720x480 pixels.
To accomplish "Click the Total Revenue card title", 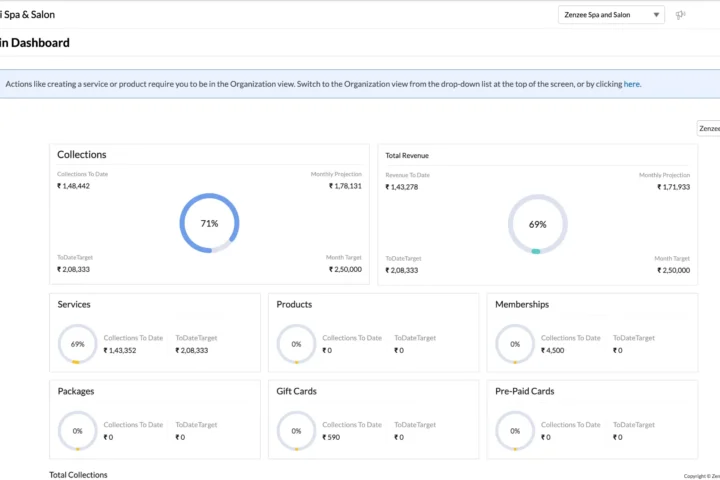I will tap(407, 156).
